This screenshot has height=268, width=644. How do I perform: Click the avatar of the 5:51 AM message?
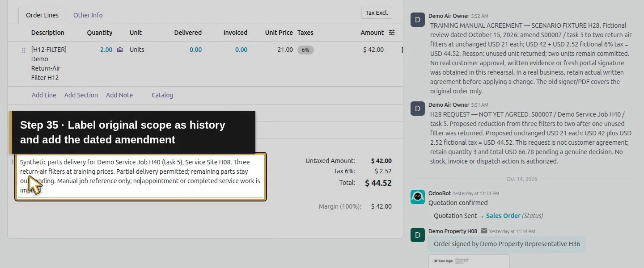click(418, 109)
